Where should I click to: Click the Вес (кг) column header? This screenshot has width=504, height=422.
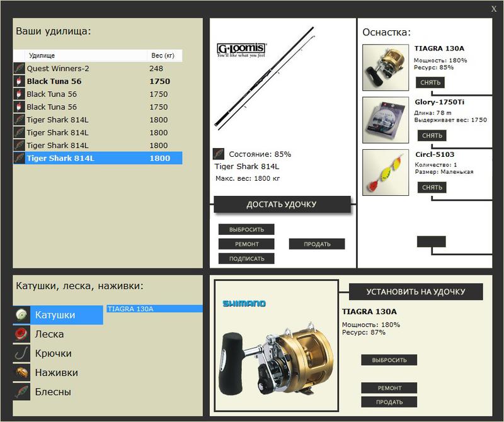point(164,55)
